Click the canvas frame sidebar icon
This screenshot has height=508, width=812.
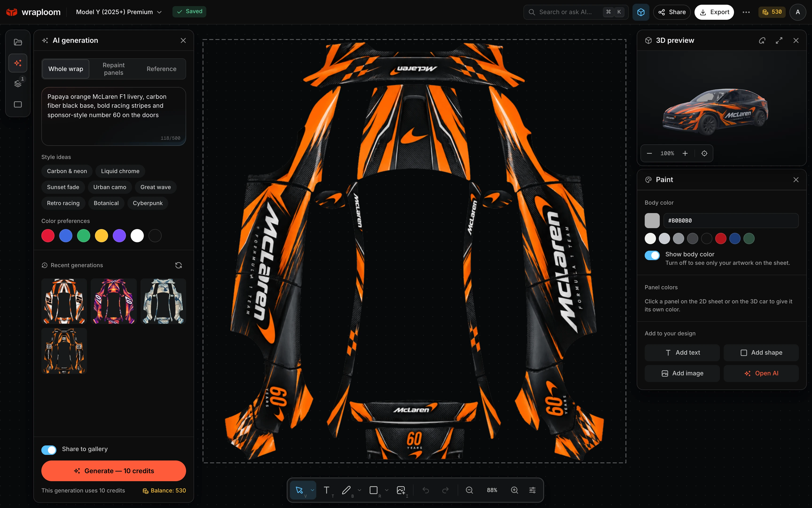(18, 104)
